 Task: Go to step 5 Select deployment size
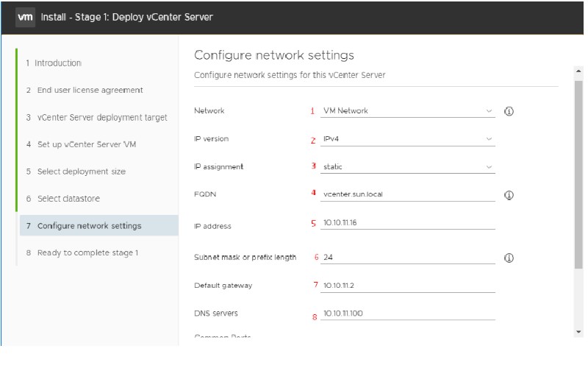point(76,171)
